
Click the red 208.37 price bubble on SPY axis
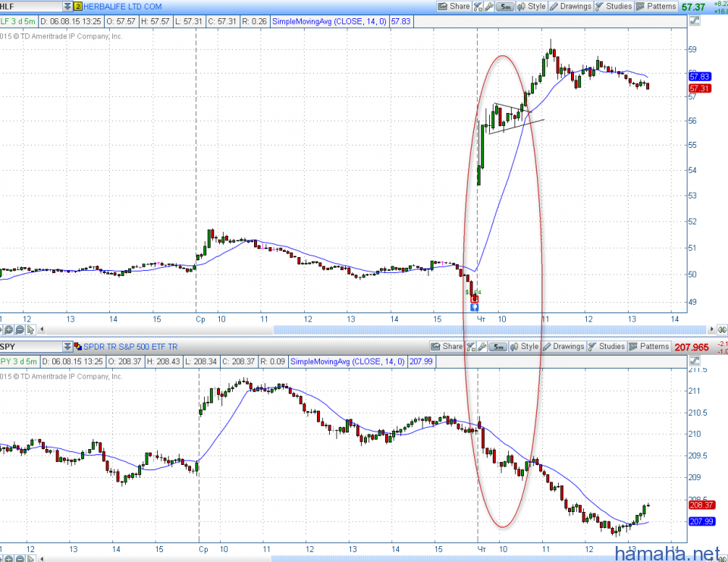[x=701, y=505]
